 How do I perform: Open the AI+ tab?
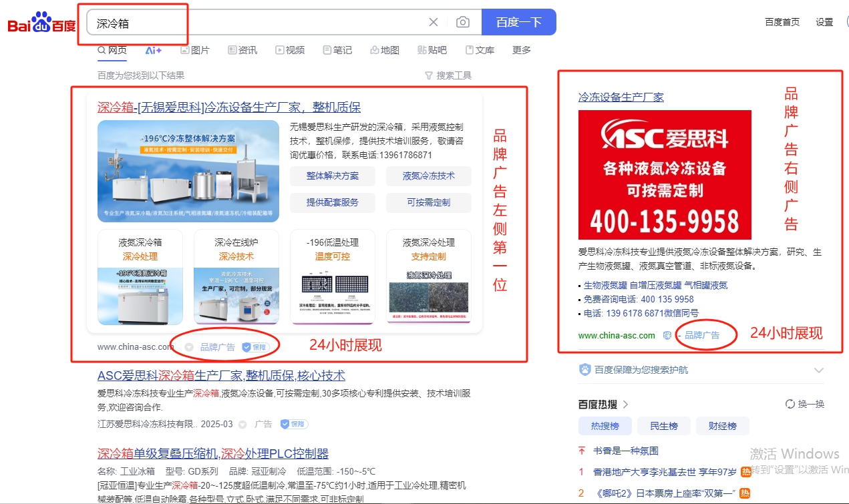click(154, 50)
